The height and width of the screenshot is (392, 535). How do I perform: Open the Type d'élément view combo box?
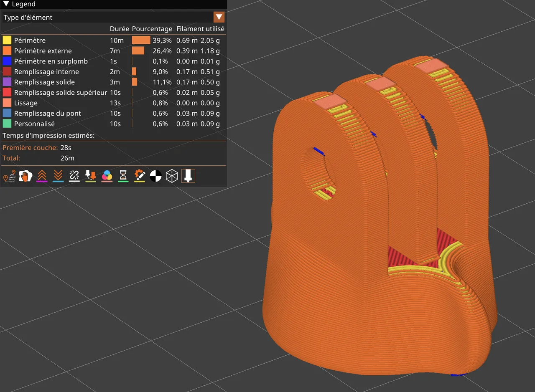tap(114, 17)
